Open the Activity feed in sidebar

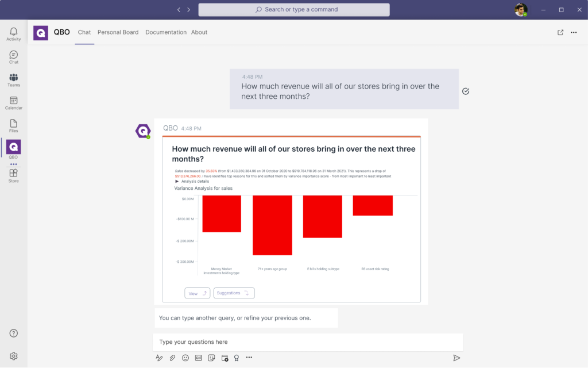pyautogui.click(x=13, y=34)
